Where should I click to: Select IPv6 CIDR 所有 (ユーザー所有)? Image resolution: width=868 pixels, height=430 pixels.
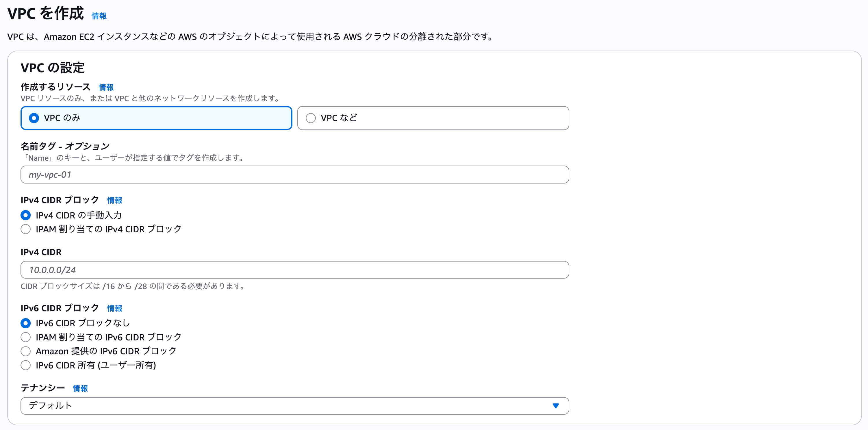(x=25, y=365)
